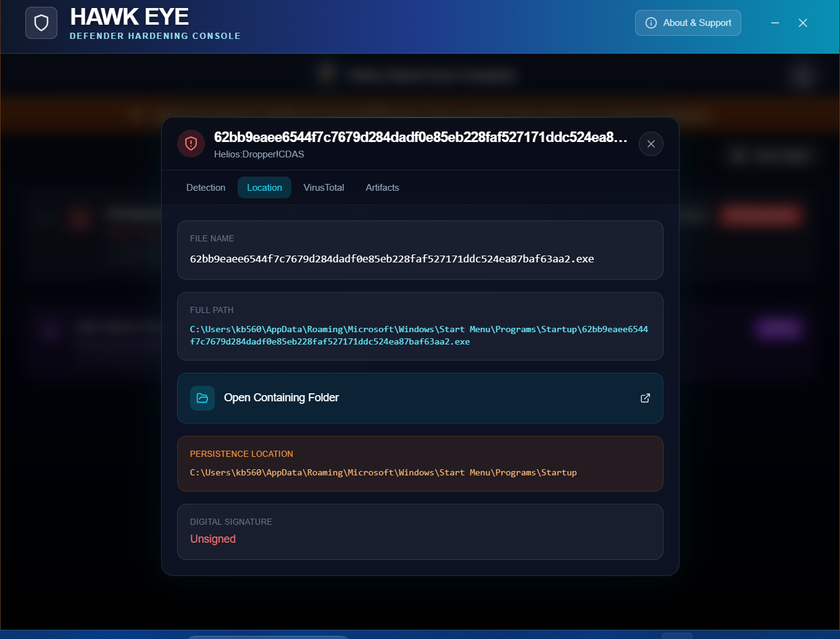Click the folder icon in Open Containing Folder
This screenshot has width=840, height=639.
click(202, 398)
